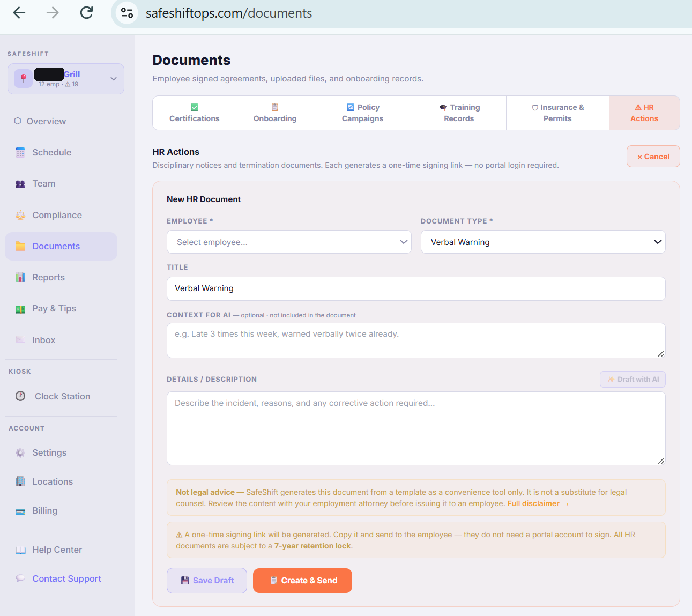Open the Document Type dropdown

543,242
